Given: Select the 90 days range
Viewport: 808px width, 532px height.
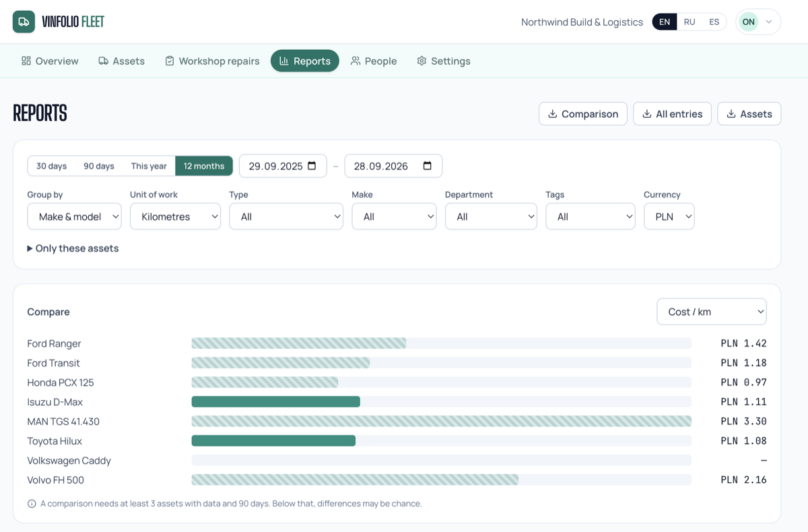Looking at the screenshot, I should (x=99, y=166).
